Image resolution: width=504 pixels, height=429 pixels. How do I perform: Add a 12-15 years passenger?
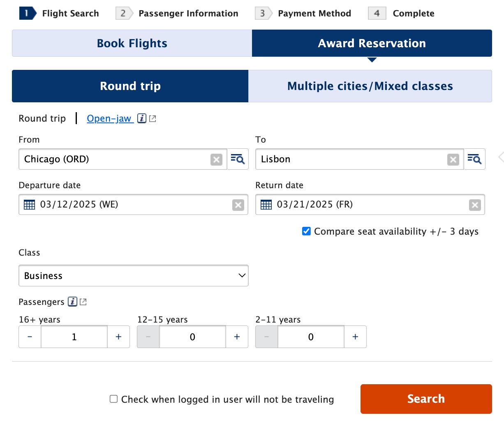click(x=237, y=337)
